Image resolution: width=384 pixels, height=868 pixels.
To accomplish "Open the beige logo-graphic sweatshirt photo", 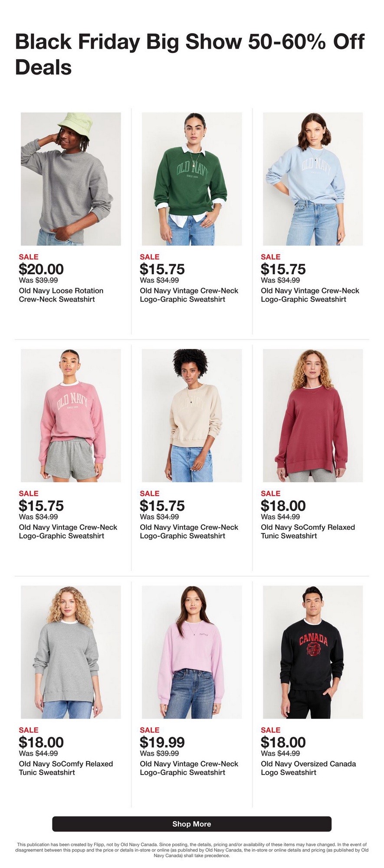I will [192, 415].
